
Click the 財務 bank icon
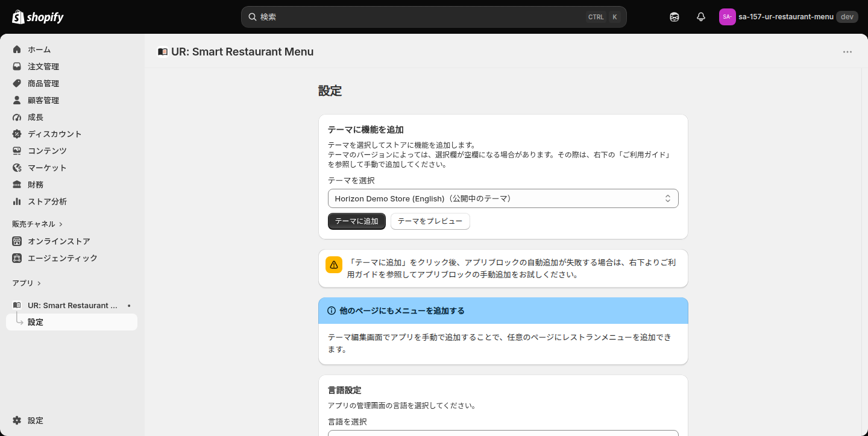coord(17,185)
